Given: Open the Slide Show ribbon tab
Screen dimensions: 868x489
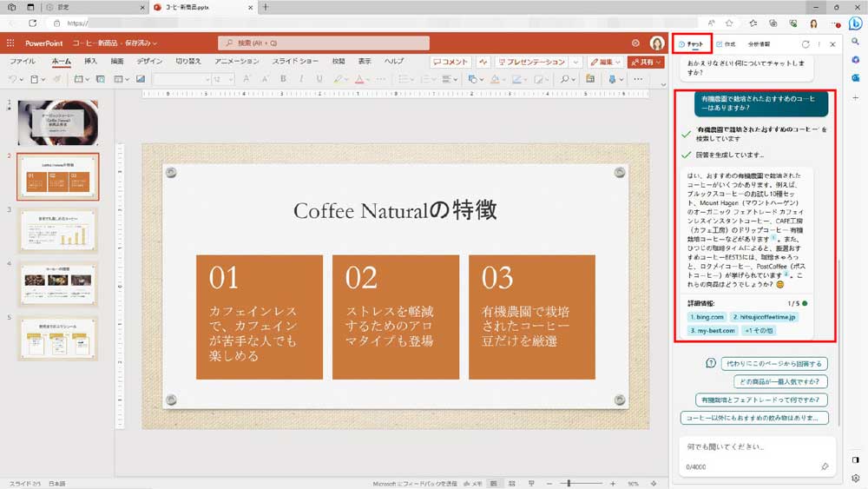Looking at the screenshot, I should tap(295, 61).
